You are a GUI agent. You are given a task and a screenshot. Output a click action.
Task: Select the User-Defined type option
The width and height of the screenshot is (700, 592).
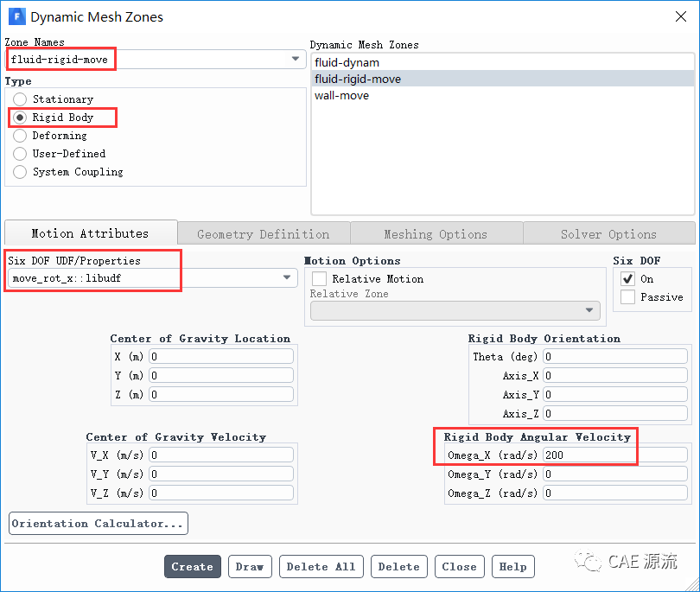20,154
